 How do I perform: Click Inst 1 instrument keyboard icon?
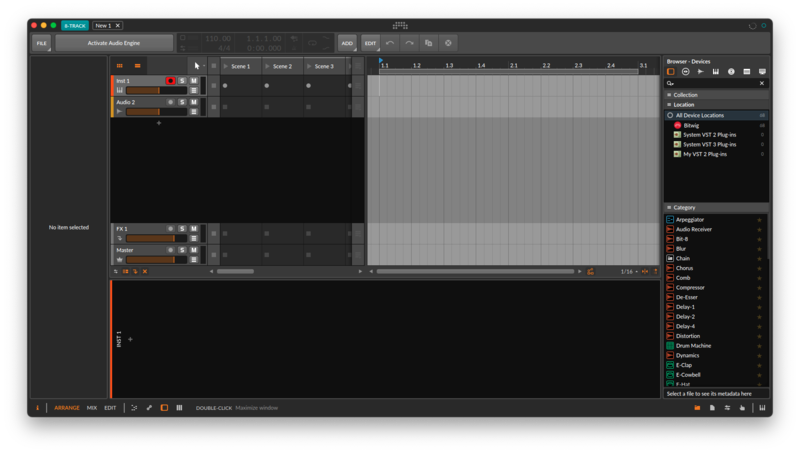[119, 90]
